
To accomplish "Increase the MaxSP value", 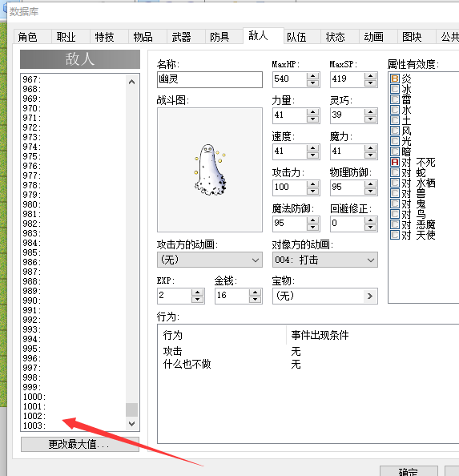I will click(x=370, y=76).
